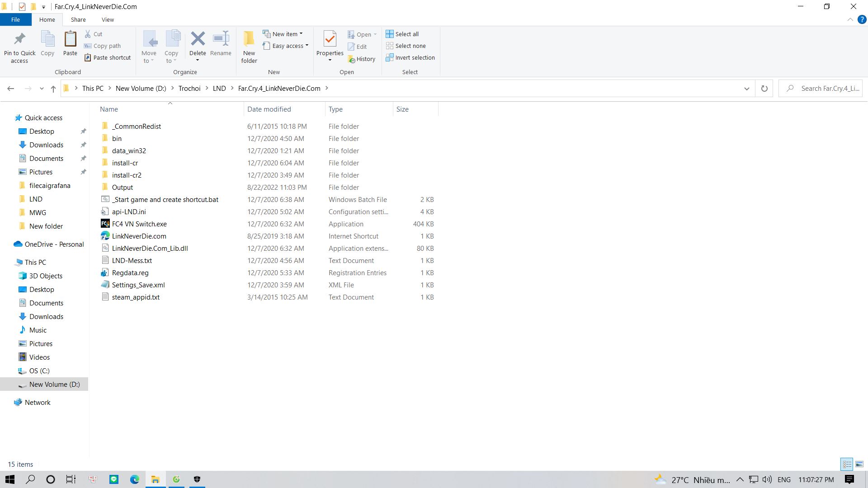Viewport: 868px width, 488px height.
Task: Click Select all in the ribbon
Action: pyautogui.click(x=402, y=34)
